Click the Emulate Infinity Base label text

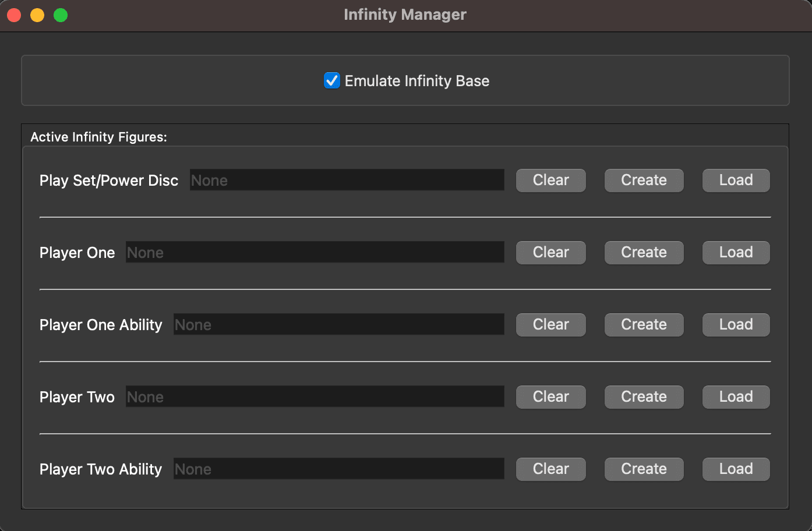pos(417,81)
